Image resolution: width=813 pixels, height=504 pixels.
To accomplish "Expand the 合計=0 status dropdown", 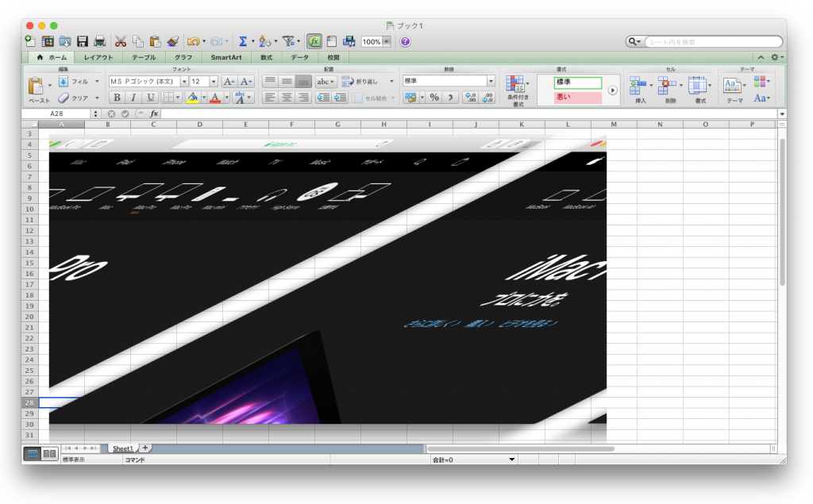I will [x=512, y=460].
